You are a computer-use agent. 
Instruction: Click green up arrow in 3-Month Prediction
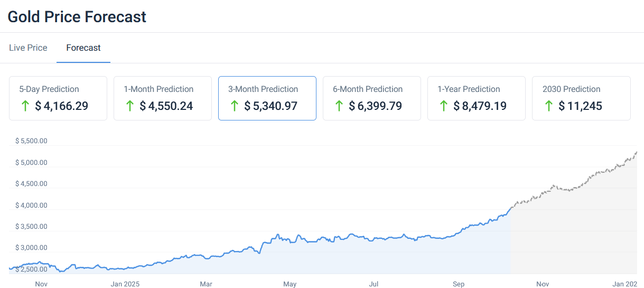[x=234, y=106]
